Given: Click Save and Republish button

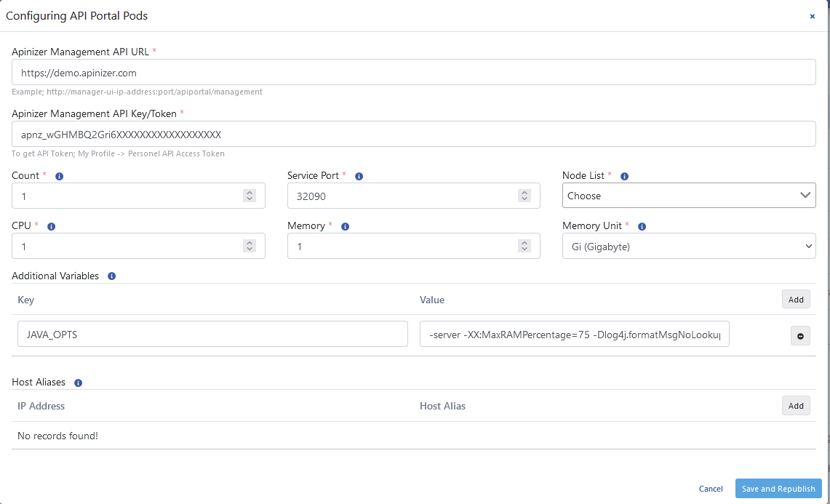Looking at the screenshot, I should [778, 489].
